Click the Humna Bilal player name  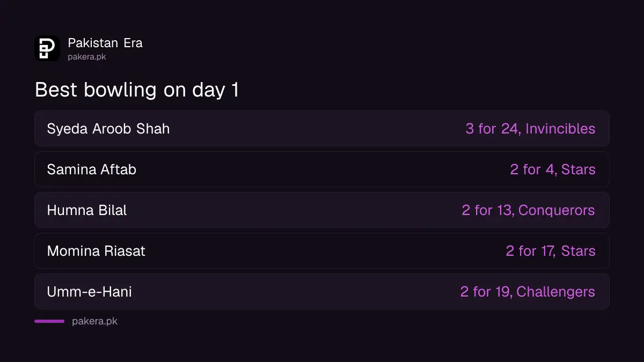click(x=87, y=210)
